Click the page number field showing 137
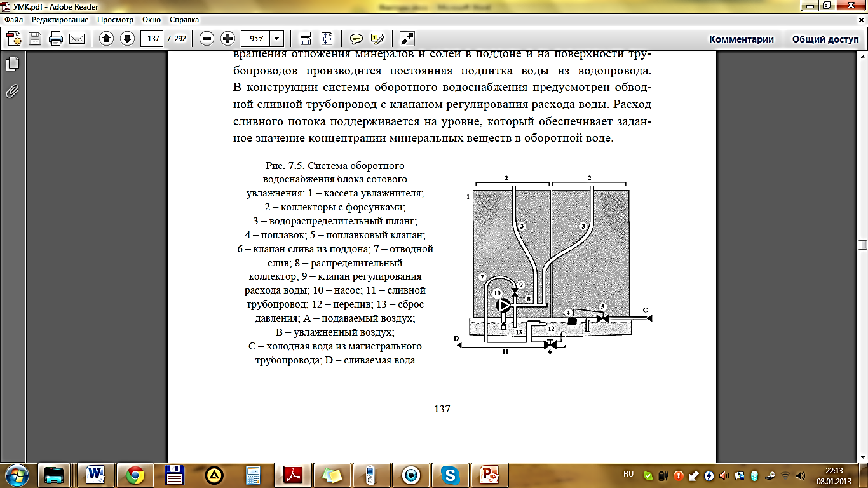This screenshot has width=868, height=488. (x=153, y=39)
